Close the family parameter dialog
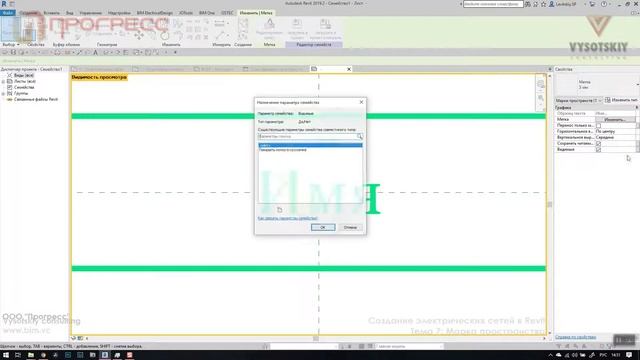640x360 pixels. [x=361, y=102]
